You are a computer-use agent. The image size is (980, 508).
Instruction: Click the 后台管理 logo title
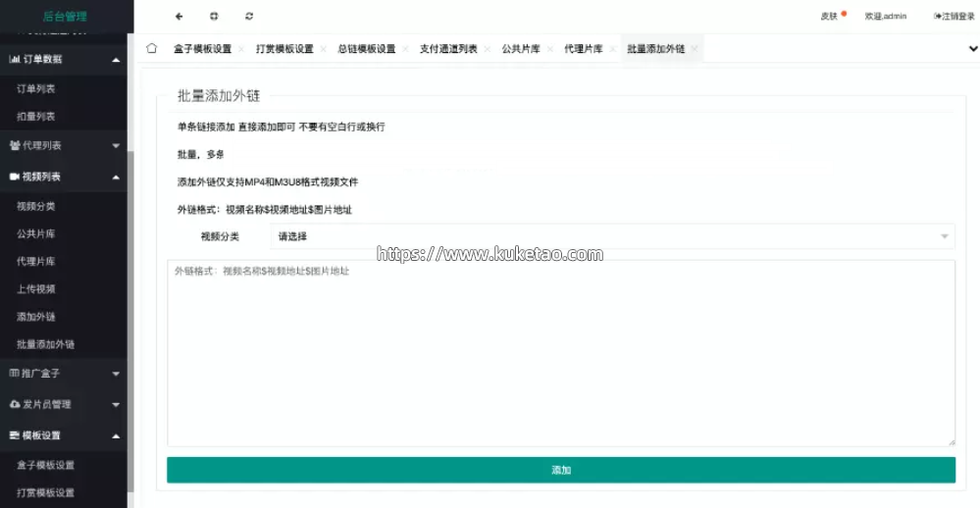pos(65,17)
